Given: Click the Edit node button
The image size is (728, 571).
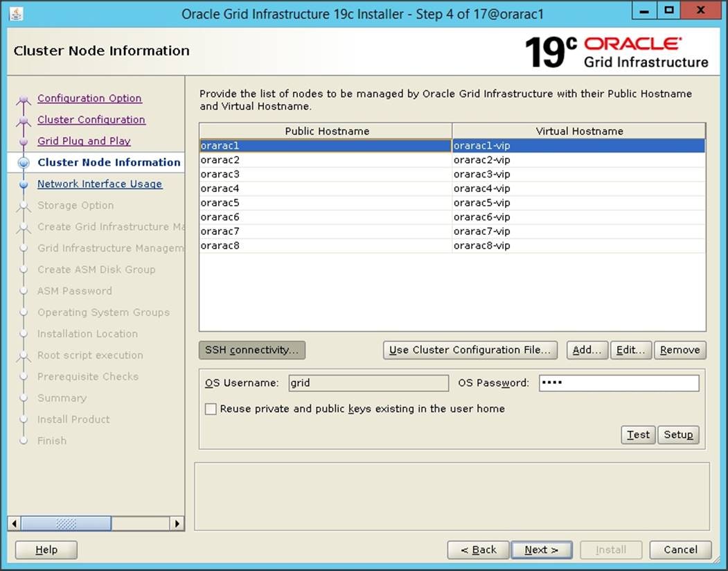Looking at the screenshot, I should [631, 350].
